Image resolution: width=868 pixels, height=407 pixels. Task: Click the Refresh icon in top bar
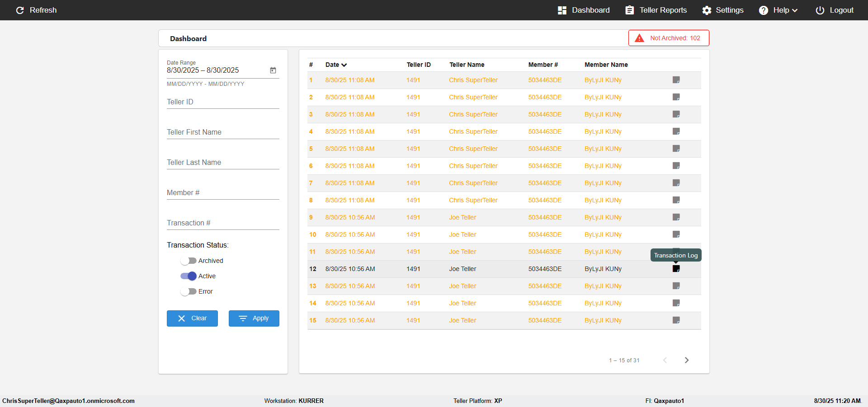click(20, 10)
